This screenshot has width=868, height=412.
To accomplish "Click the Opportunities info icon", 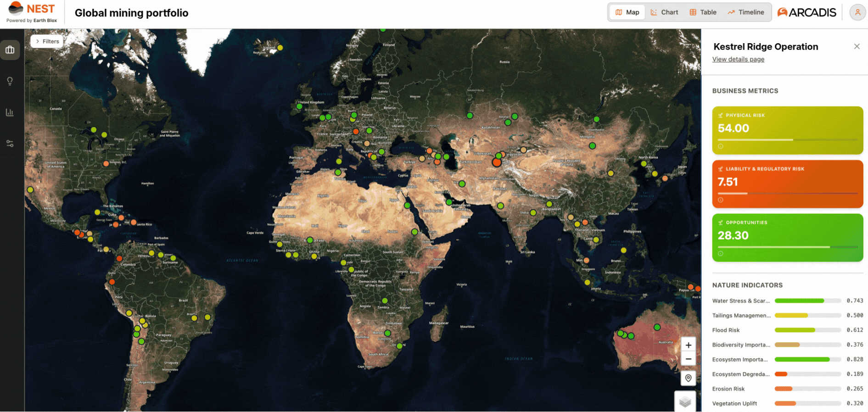I will click(721, 254).
